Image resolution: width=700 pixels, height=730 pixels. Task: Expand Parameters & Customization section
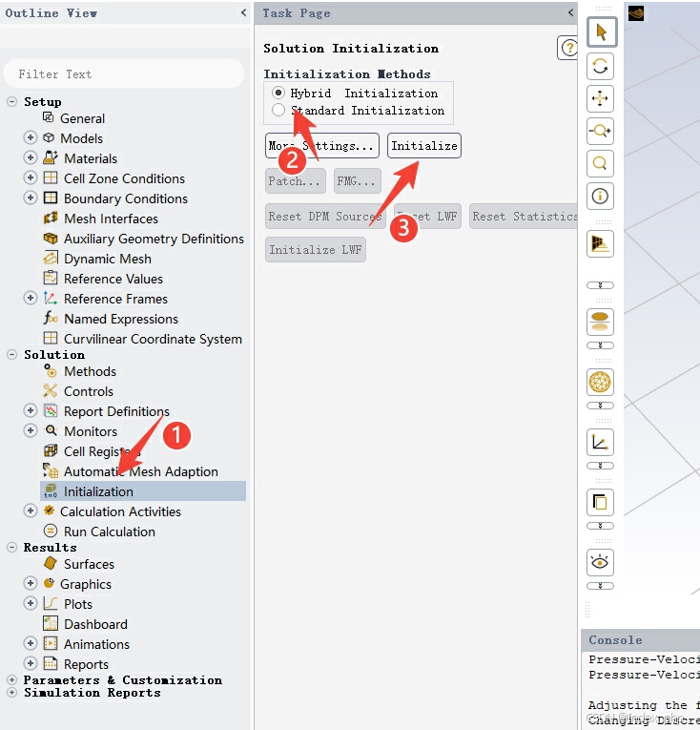(12, 679)
